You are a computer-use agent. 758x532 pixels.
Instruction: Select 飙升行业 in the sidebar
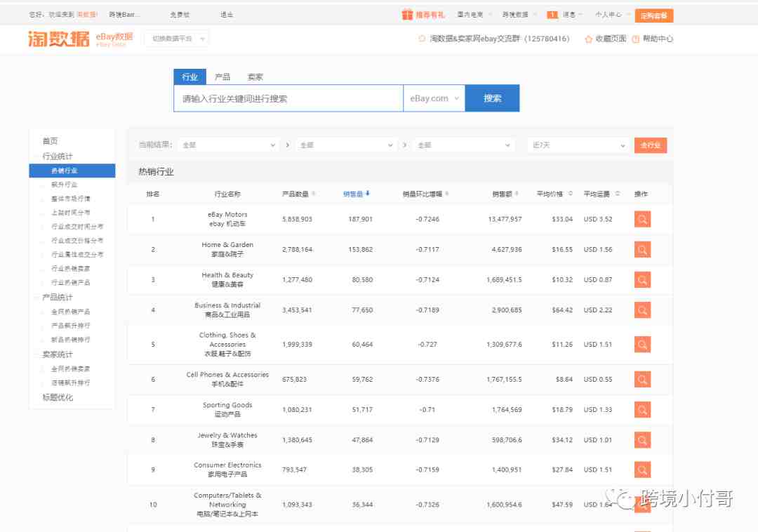pyautogui.click(x=65, y=185)
